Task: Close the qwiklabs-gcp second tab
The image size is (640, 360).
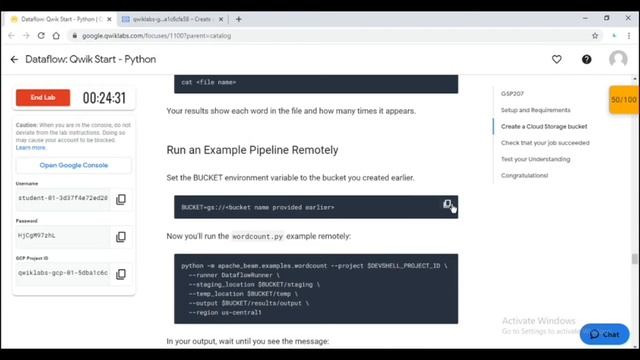Action: click(221, 19)
